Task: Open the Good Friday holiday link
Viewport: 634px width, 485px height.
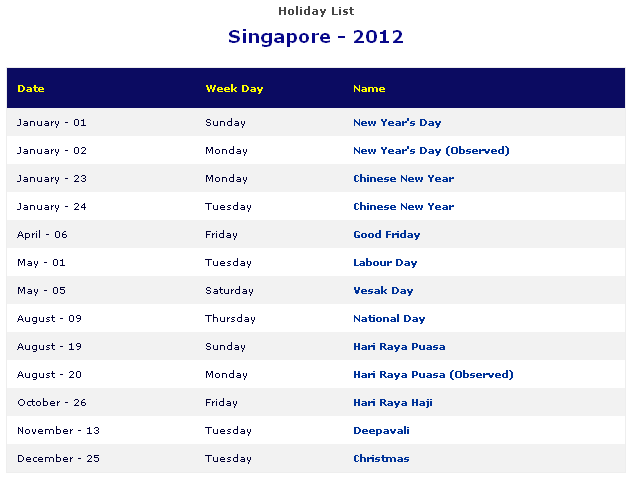Action: [387, 235]
